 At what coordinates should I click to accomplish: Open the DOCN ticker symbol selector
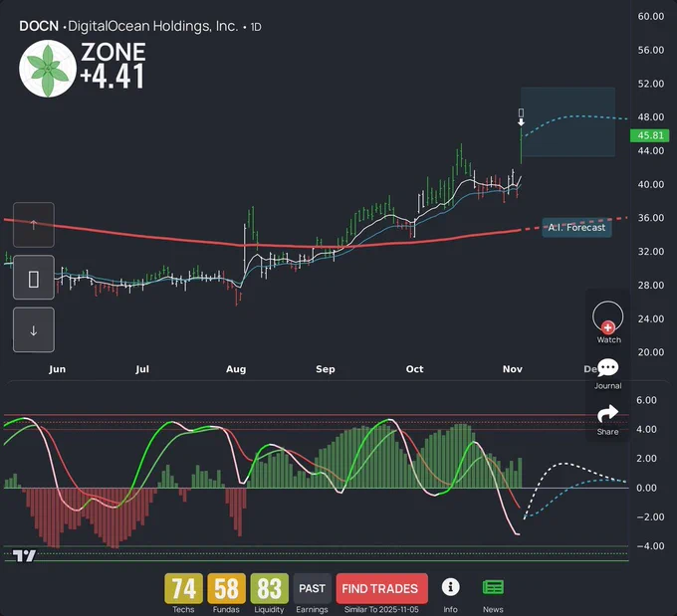coord(38,26)
